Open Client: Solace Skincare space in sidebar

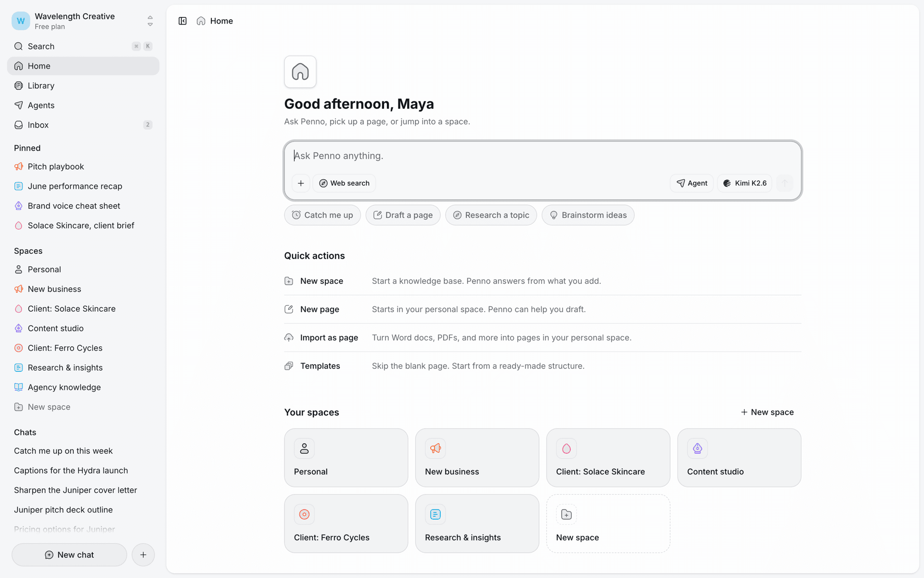click(83, 309)
